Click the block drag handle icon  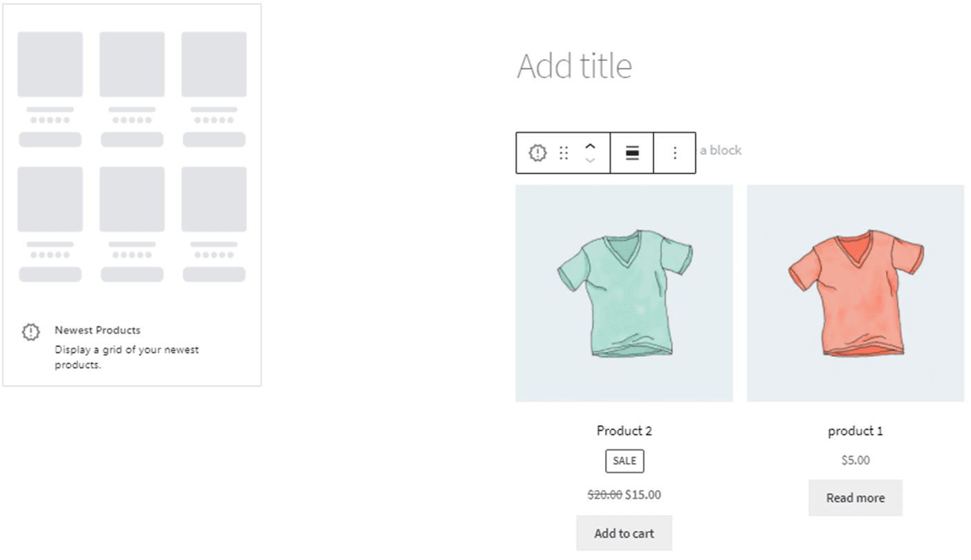point(564,153)
